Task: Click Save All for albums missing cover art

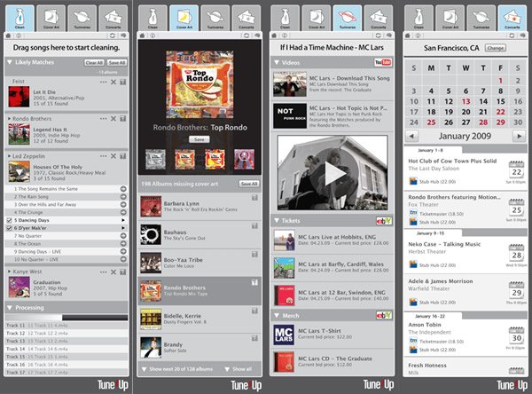Action: pyautogui.click(x=249, y=184)
